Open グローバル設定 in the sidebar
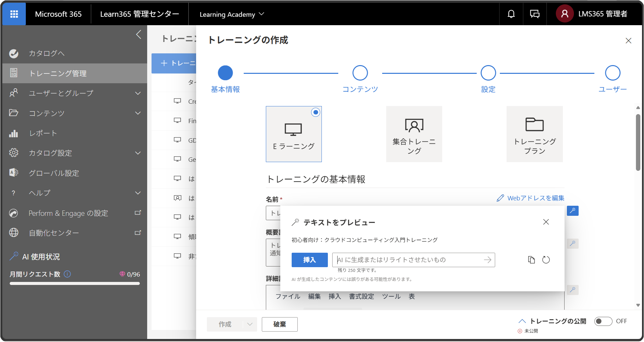 click(75, 173)
